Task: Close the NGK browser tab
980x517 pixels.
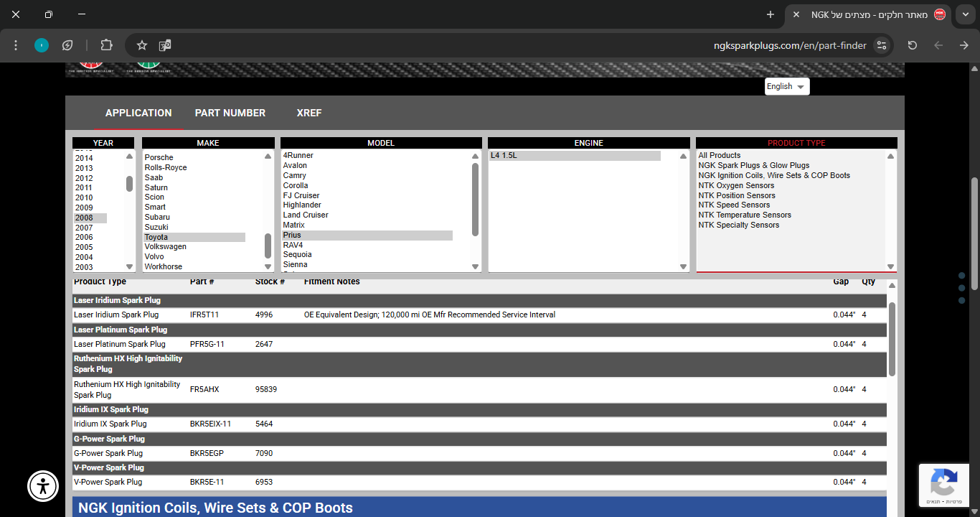Action: pyautogui.click(x=796, y=14)
